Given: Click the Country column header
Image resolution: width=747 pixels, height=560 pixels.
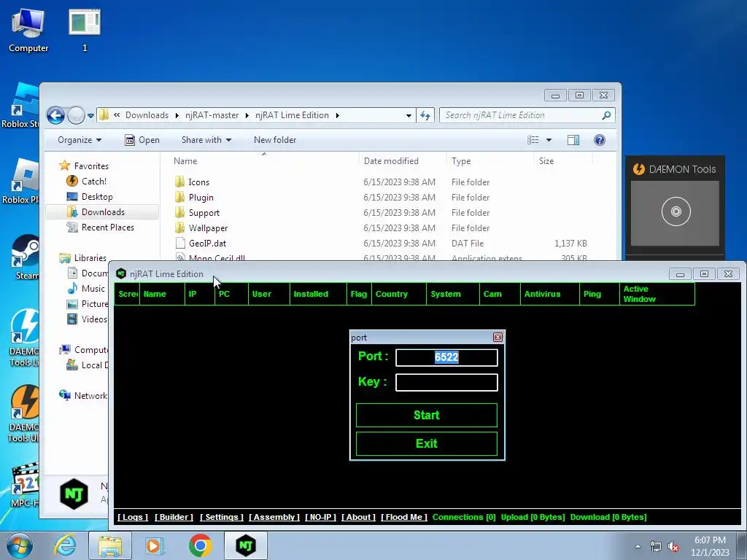Looking at the screenshot, I should point(399,294).
